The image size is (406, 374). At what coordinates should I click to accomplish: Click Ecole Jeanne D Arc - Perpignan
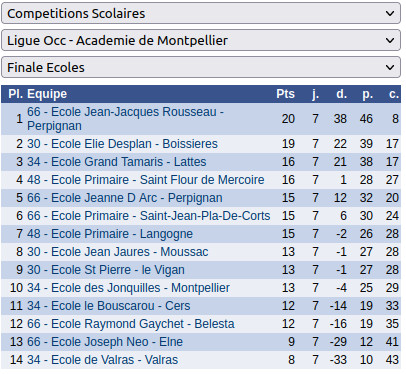(125, 198)
